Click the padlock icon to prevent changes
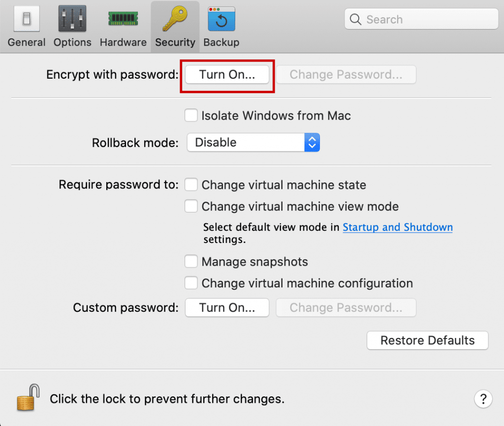 click(28, 397)
